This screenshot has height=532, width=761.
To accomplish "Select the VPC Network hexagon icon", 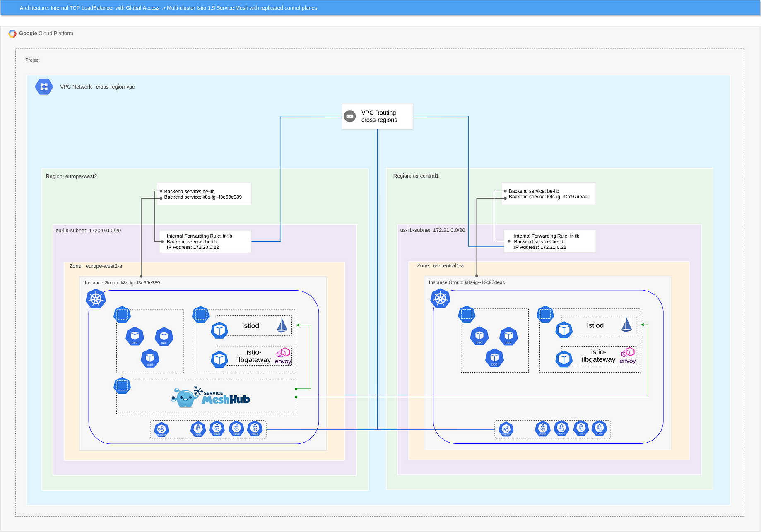I will tap(44, 87).
